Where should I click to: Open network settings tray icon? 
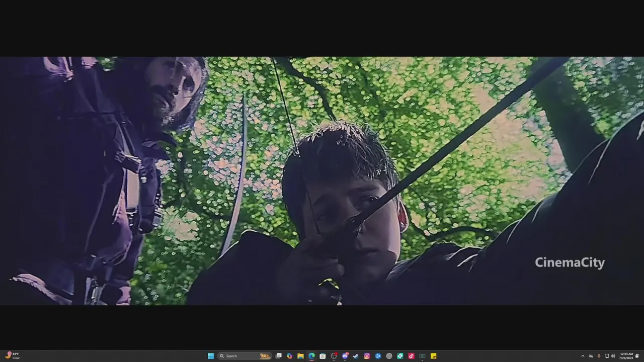tap(607, 356)
